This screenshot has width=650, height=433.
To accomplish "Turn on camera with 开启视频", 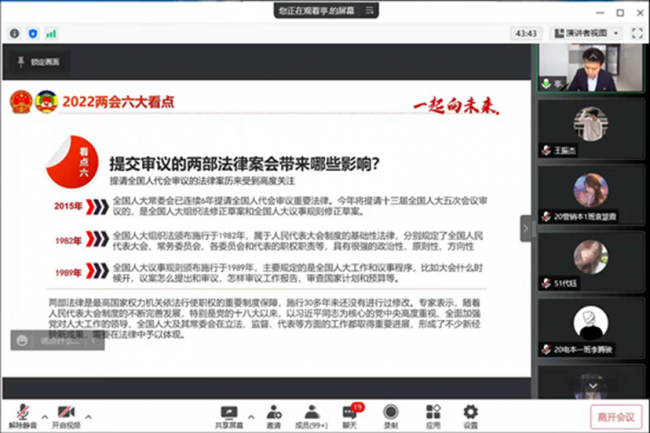I will coord(66,414).
